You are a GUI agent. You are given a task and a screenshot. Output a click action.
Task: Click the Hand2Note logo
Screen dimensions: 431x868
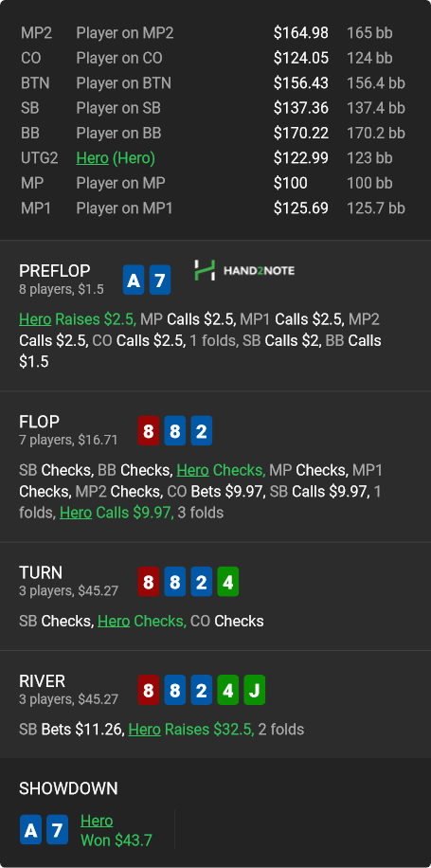pyautogui.click(x=244, y=270)
